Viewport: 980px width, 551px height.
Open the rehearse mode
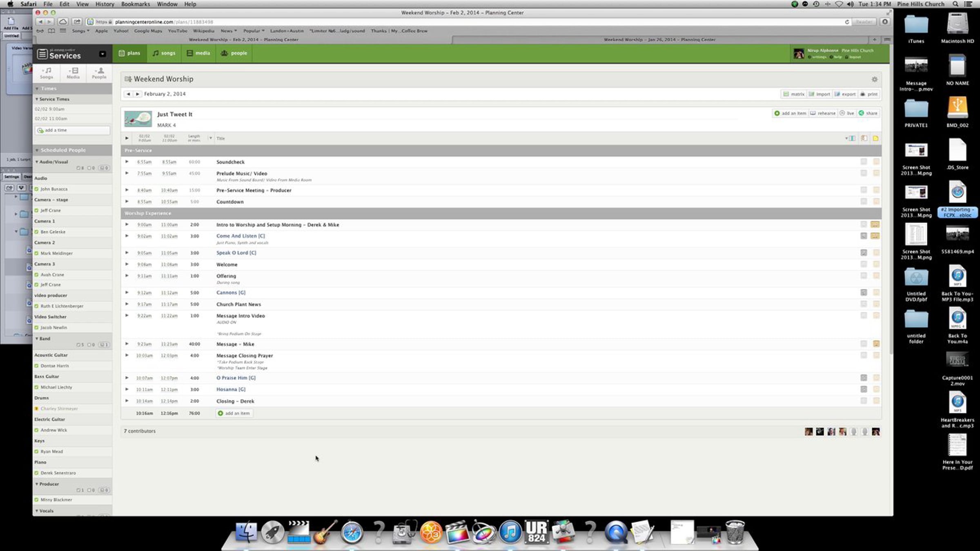click(823, 113)
